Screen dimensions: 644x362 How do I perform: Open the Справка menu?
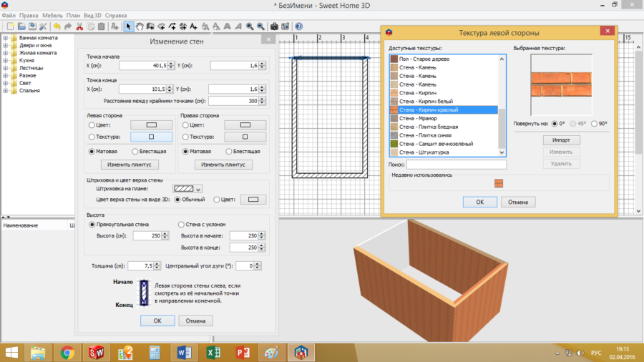point(116,16)
